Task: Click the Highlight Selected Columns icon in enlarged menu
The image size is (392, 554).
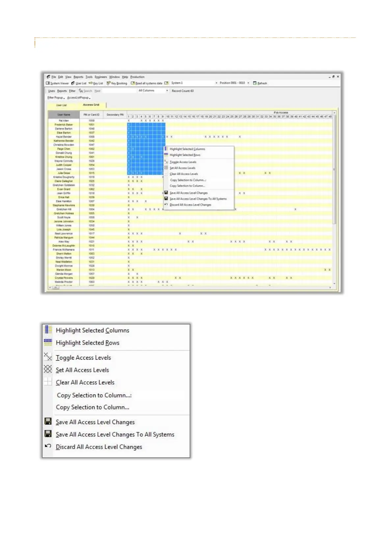Action: [48, 329]
